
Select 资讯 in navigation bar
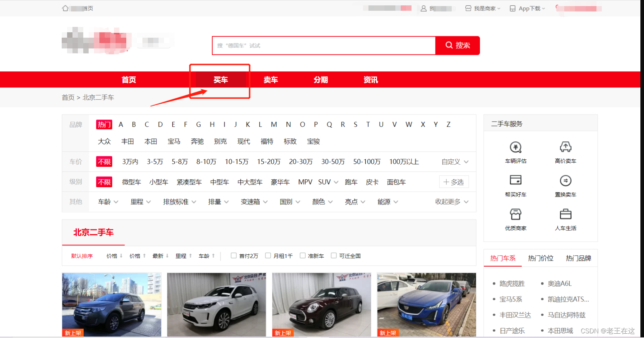(371, 80)
